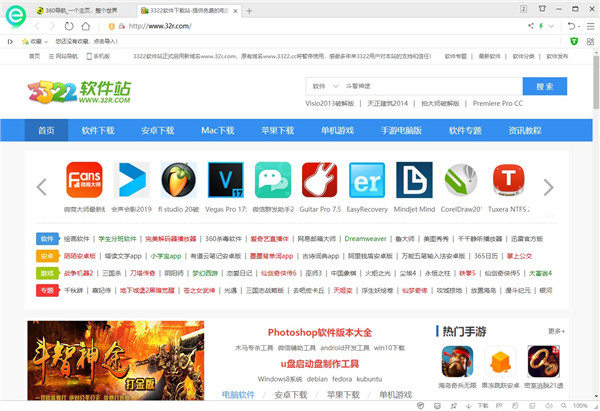Screen dimensions: 600x411
Task: Open the skin shirt icon in title bar
Action: pyautogui.click(x=542, y=8)
